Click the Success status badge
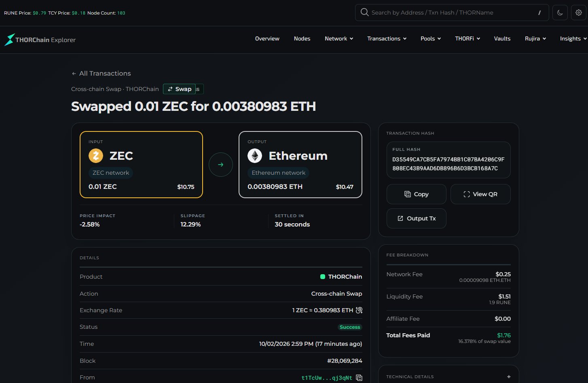Viewport: 588px width, 383px height. tap(350, 327)
